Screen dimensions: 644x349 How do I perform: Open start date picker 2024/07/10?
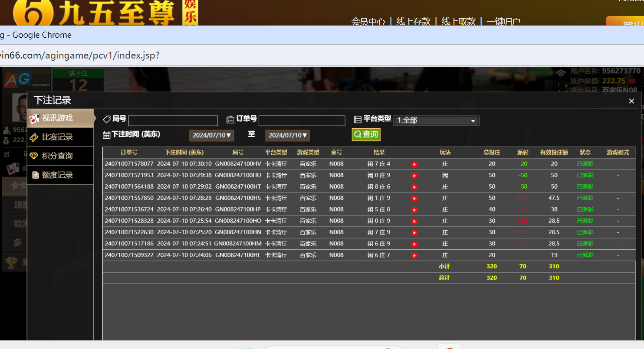point(211,135)
